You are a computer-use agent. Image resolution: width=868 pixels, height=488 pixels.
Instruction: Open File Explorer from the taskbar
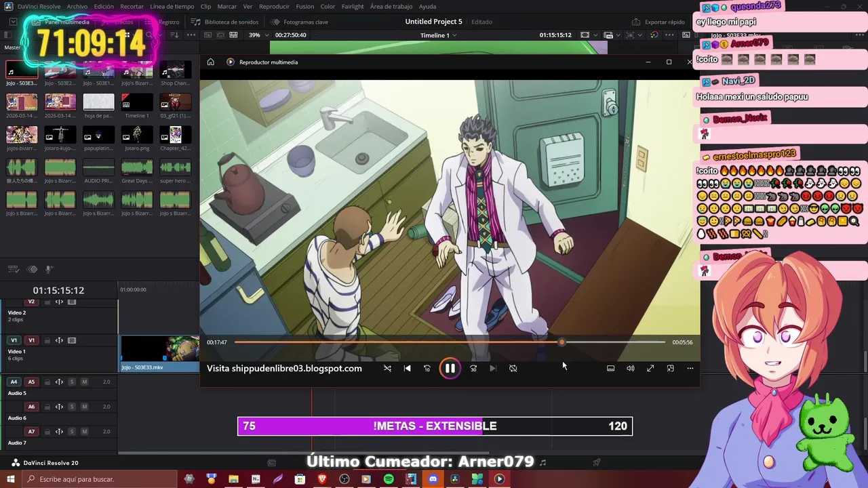pyautogui.click(x=233, y=479)
